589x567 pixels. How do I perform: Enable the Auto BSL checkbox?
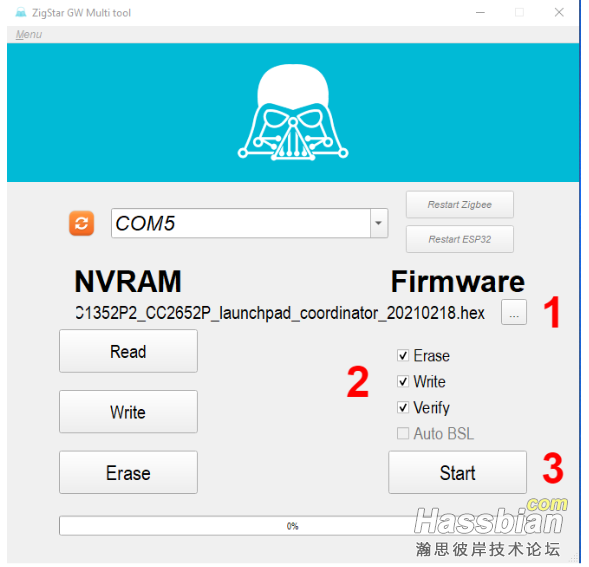(x=403, y=433)
